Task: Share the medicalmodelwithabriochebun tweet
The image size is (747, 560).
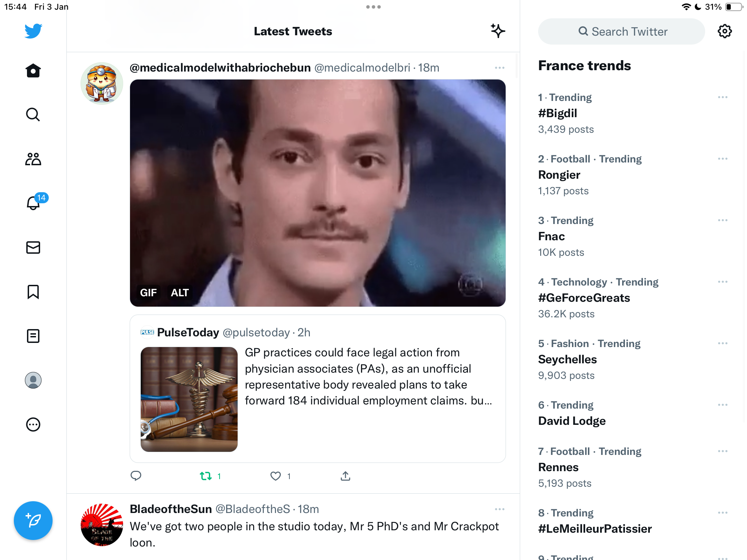Action: 345,476
